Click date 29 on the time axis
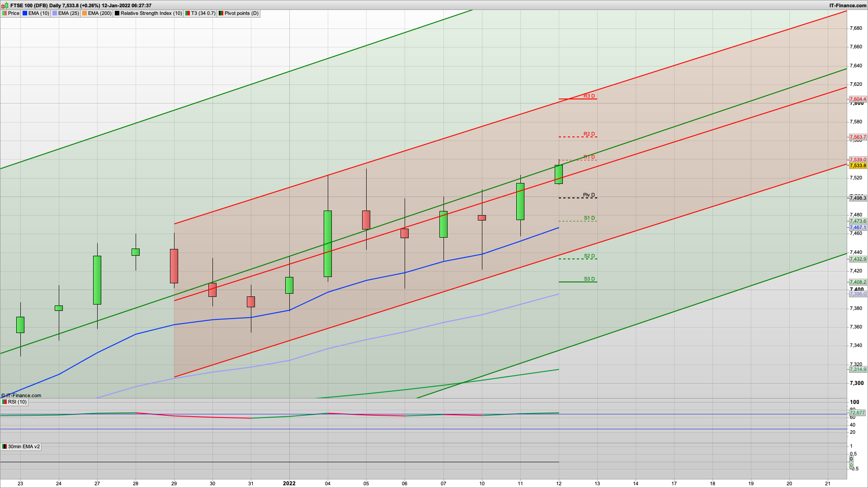The height and width of the screenshot is (488, 868). [x=174, y=483]
